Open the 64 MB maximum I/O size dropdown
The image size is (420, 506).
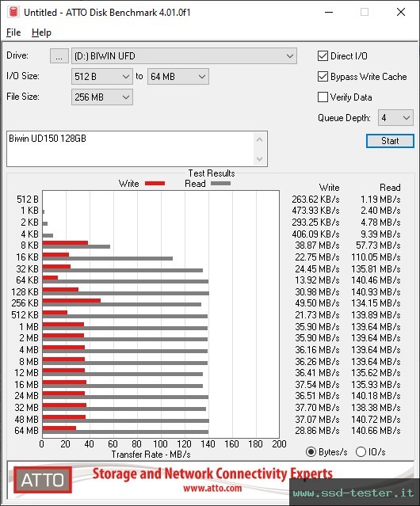[178, 77]
